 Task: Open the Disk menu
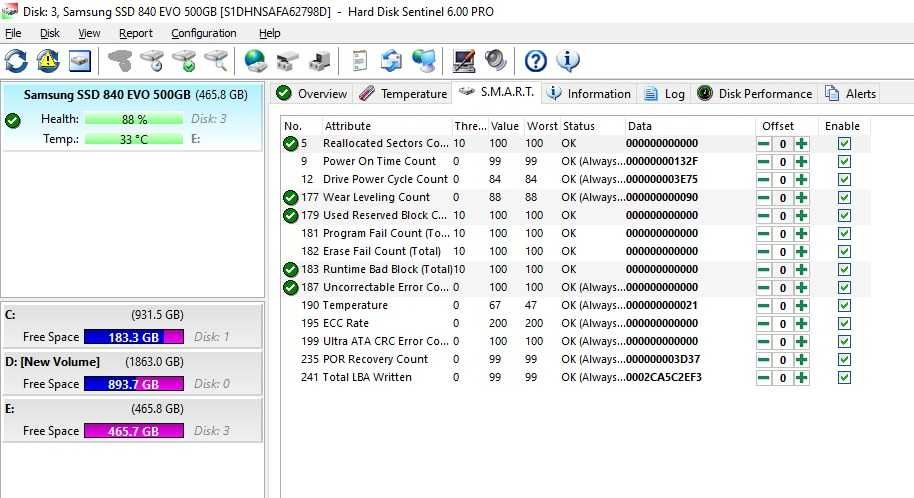coord(50,33)
